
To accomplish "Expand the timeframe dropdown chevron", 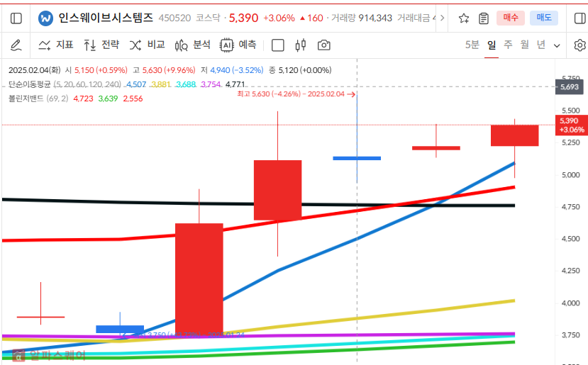I will pyautogui.click(x=557, y=46).
